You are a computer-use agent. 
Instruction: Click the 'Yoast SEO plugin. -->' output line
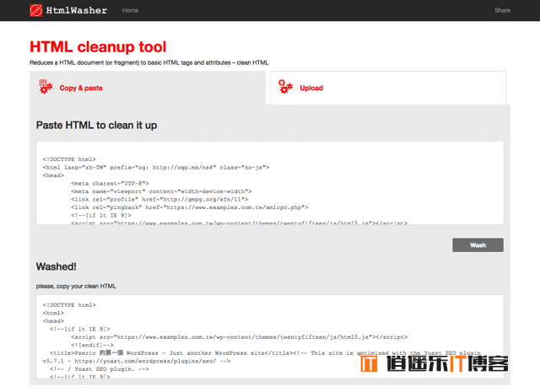click(x=100, y=369)
